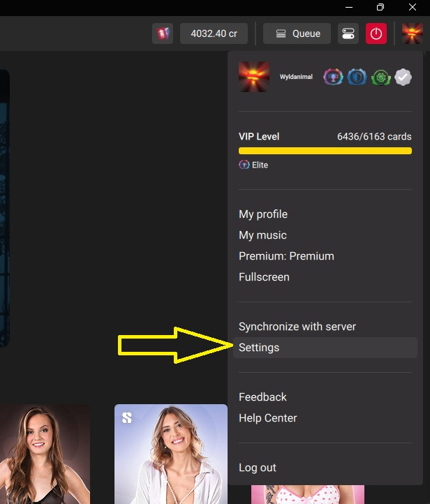The height and width of the screenshot is (504, 430).
Task: Open Settings from the user menu
Action: (259, 348)
